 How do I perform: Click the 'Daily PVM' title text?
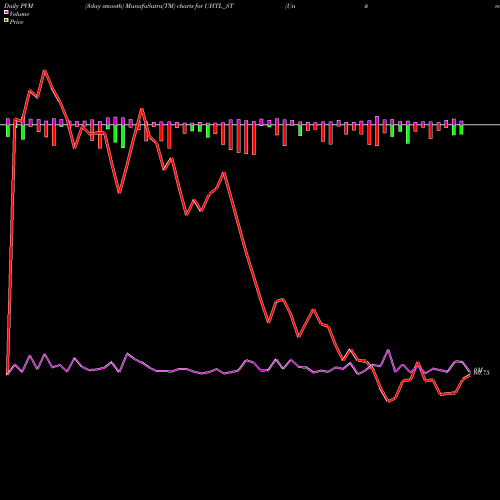pyautogui.click(x=19, y=6)
